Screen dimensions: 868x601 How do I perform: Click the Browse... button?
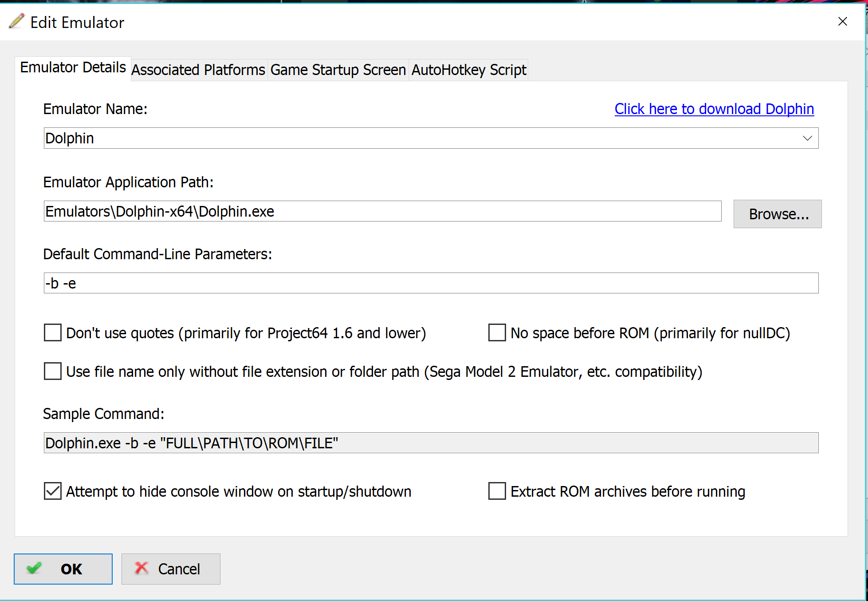click(778, 214)
